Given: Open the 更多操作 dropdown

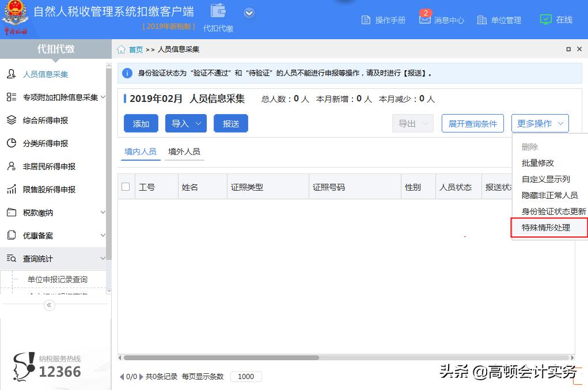Looking at the screenshot, I should tap(539, 123).
